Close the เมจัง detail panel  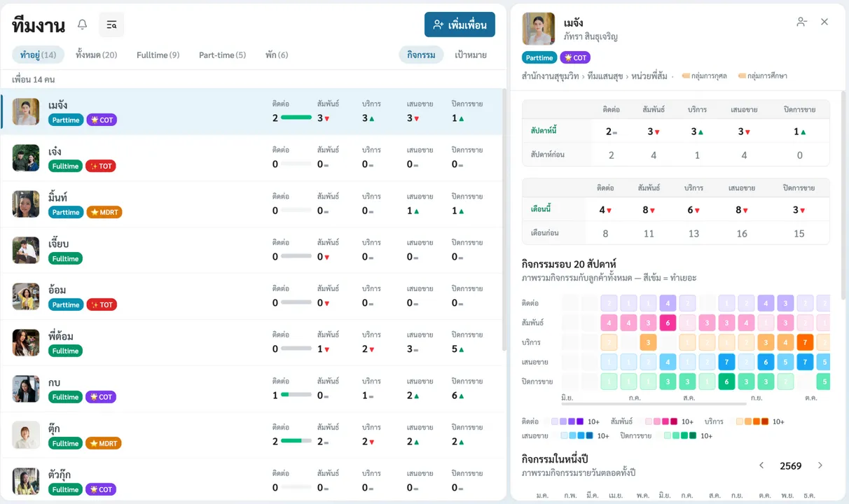(824, 22)
